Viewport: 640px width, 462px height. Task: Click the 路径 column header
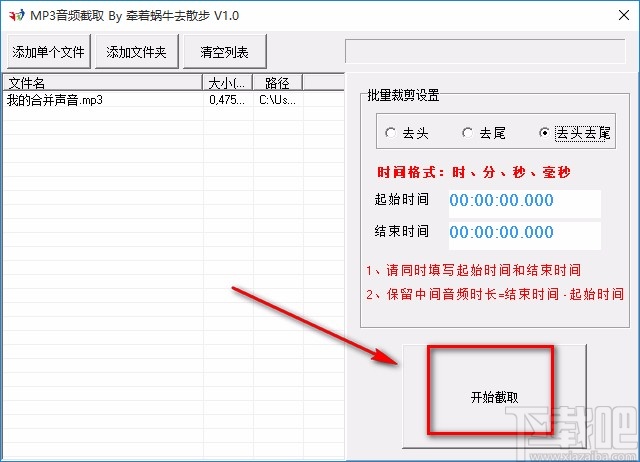point(278,83)
